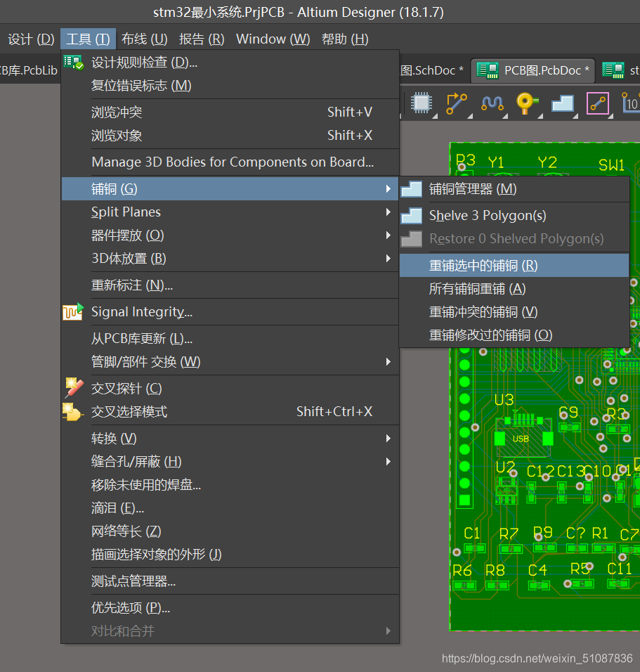Viewport: 640px width, 672px height.
Task: Choose 重铺选中的铺铜 from submenu
Action: tap(483, 266)
